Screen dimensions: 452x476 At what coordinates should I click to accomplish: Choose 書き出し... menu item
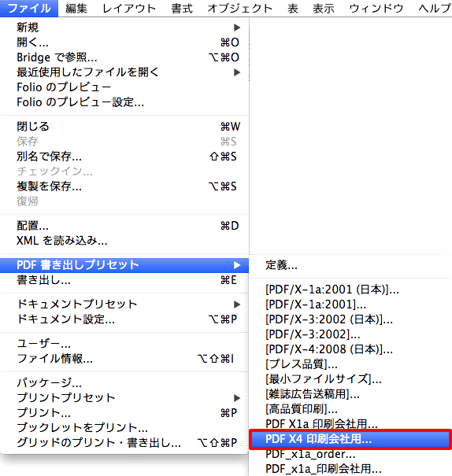click(x=124, y=280)
